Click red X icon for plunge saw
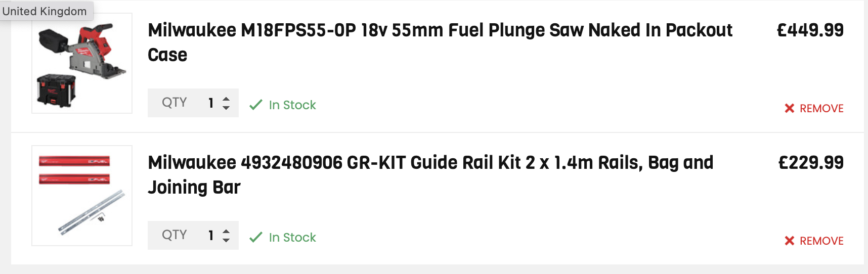868x274 pixels. [x=789, y=108]
